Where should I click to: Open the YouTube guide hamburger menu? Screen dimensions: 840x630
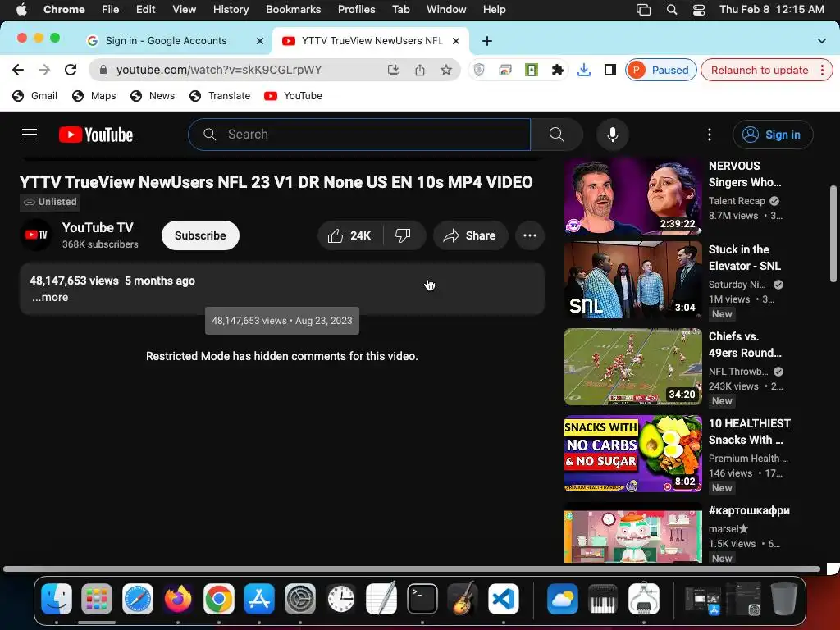(x=30, y=135)
